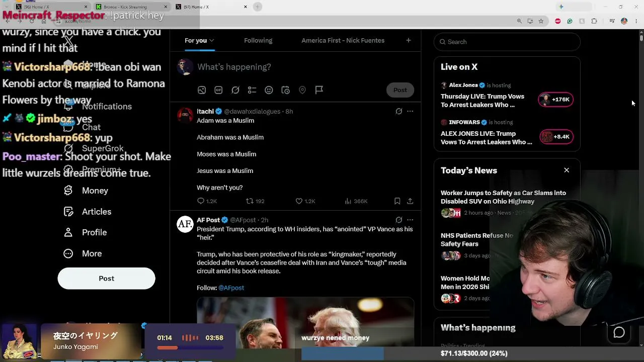Share itachi's post
644x362 pixels.
click(x=410, y=201)
